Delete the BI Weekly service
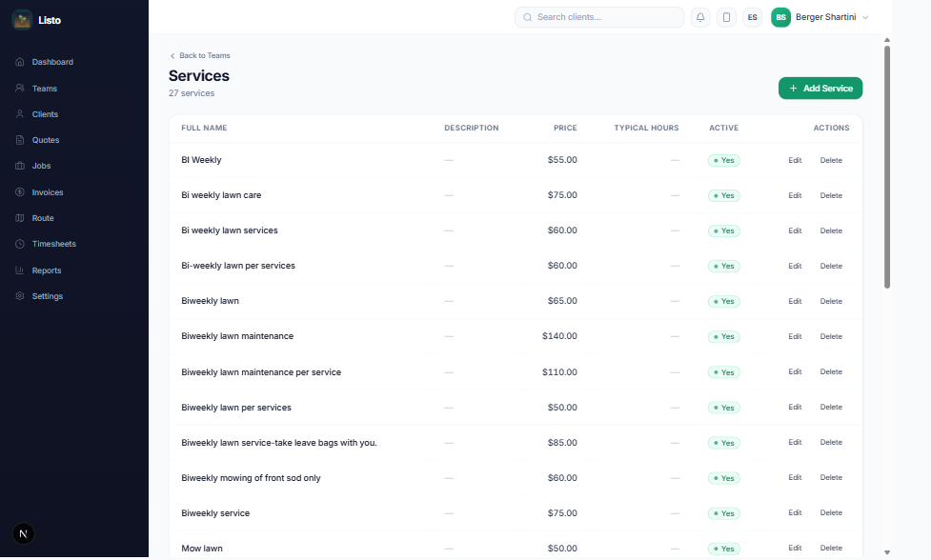This screenshot has width=931, height=560. [x=831, y=160]
